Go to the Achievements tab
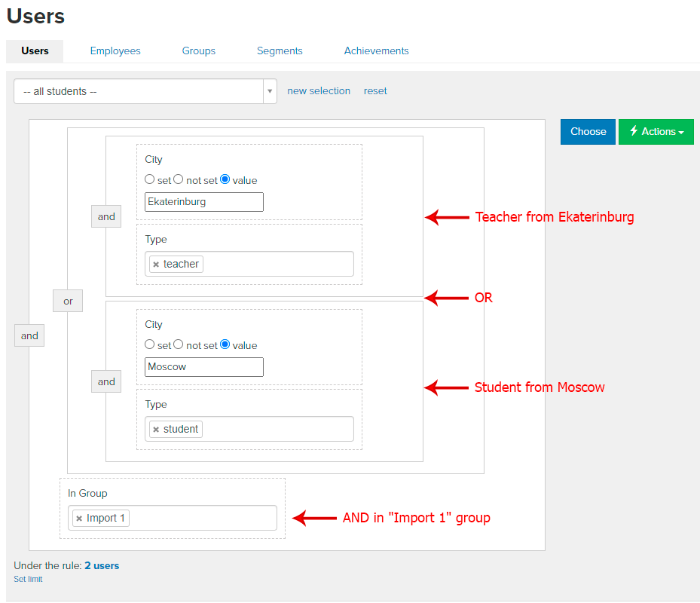 point(376,51)
